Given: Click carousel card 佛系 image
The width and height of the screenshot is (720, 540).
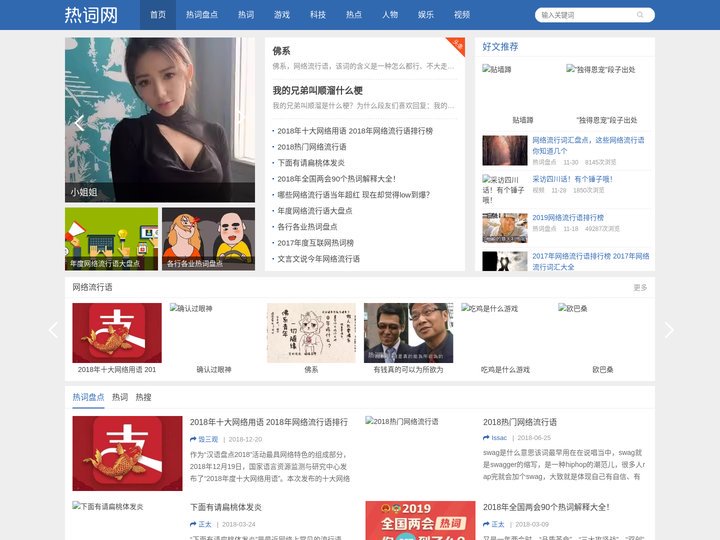Looking at the screenshot, I should tap(311, 333).
